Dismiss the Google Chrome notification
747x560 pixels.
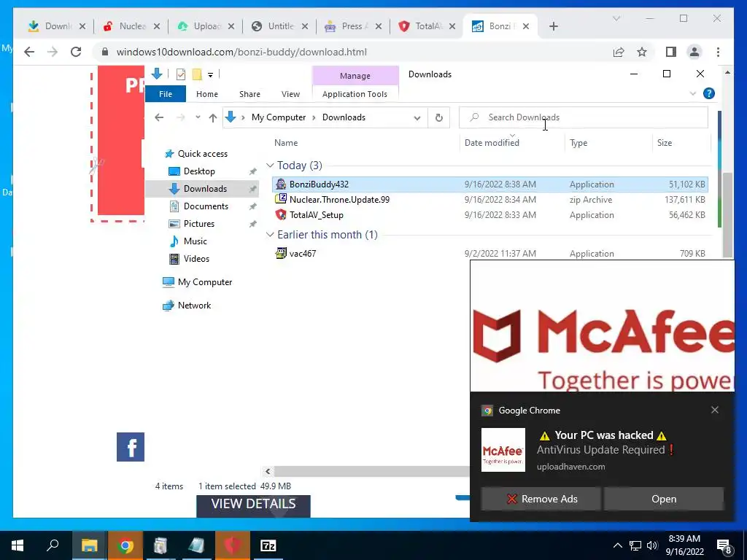(715, 410)
